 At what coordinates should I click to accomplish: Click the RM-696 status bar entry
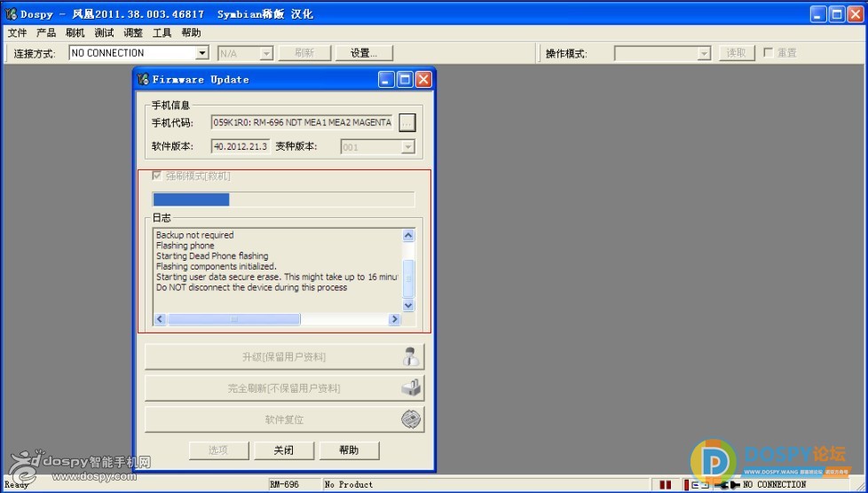[x=285, y=485]
